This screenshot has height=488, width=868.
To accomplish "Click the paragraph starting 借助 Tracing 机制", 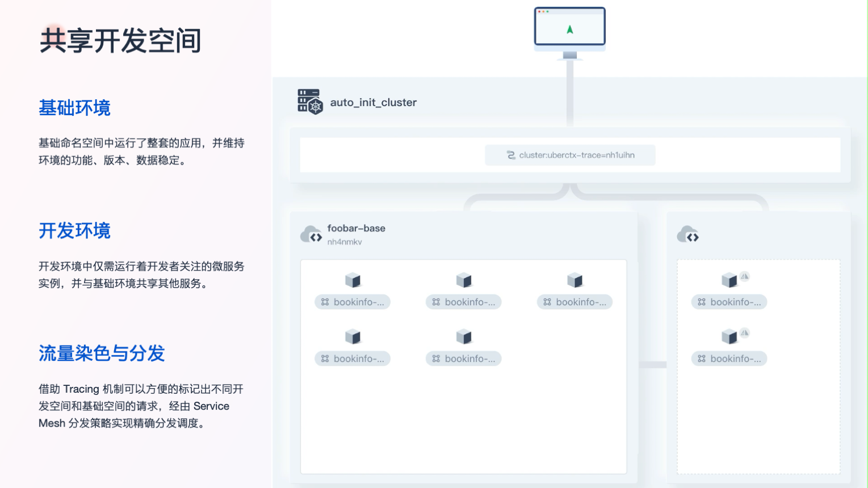I will (141, 406).
